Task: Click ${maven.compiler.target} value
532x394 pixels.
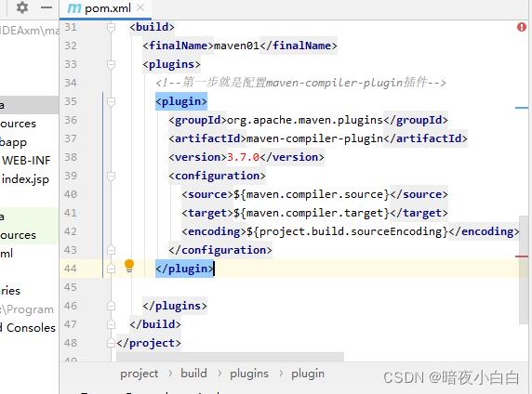Action: [312, 214]
